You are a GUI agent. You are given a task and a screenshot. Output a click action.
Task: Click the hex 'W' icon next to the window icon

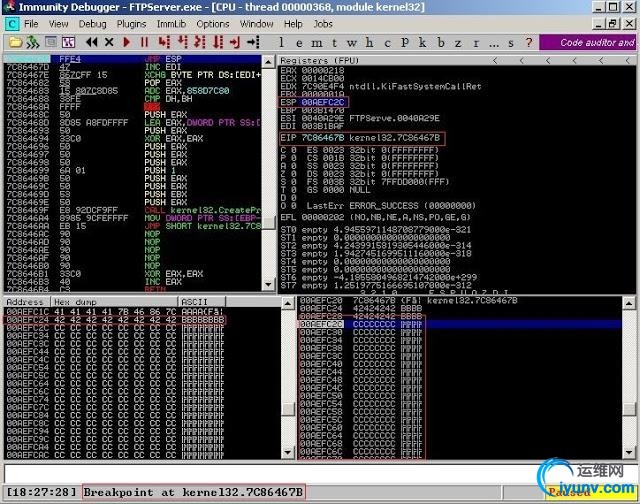(x=68, y=42)
